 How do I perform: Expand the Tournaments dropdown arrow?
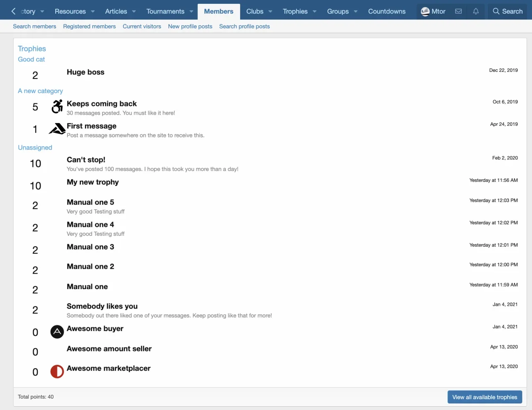tap(191, 12)
